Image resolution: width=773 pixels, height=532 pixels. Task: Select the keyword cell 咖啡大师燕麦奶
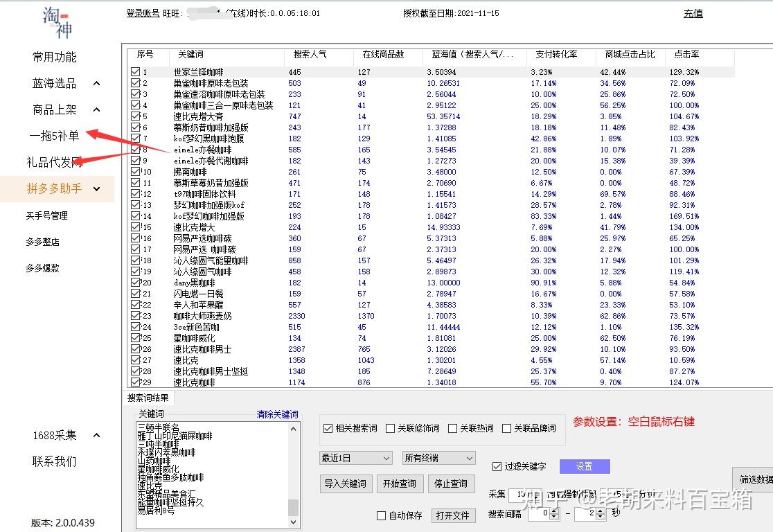pyautogui.click(x=202, y=316)
